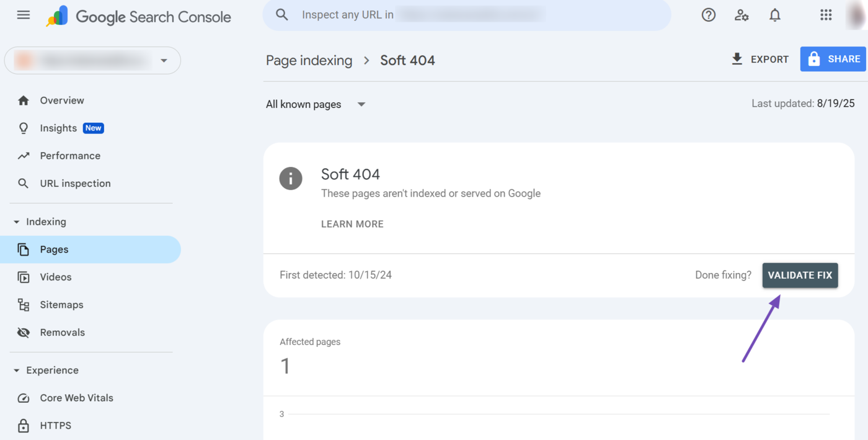The width and height of the screenshot is (868, 440).
Task: Click the EXPORT label
Action: [769, 60]
